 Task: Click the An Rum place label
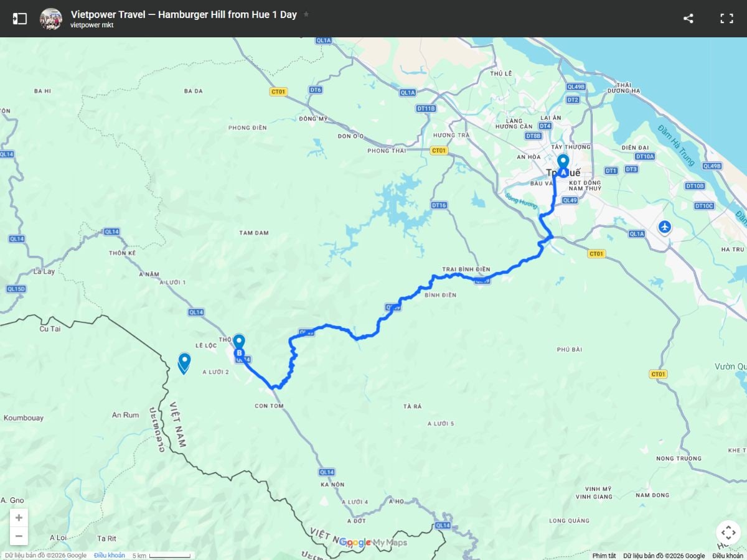pos(125,415)
